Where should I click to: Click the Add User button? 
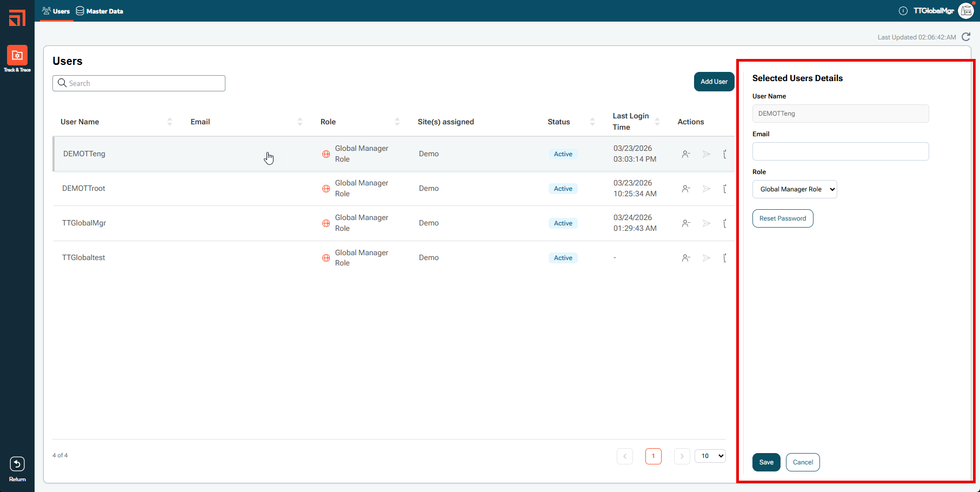714,82
